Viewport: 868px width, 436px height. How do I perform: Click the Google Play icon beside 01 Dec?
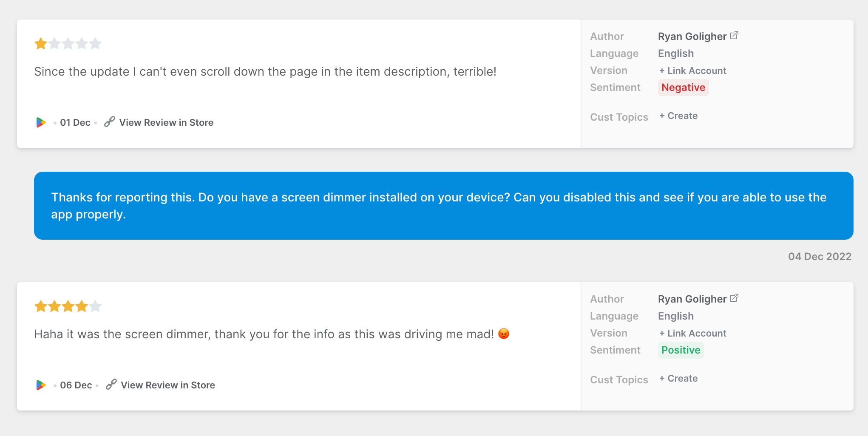41,122
